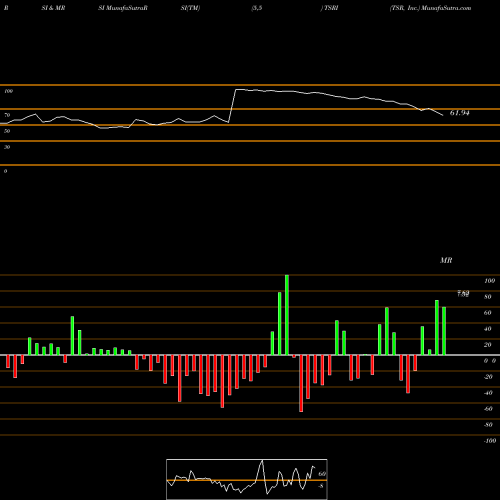Viewport: 500px width, 500px height.
Task: Click the 'SI(TM)' header label
Action: point(190,8)
